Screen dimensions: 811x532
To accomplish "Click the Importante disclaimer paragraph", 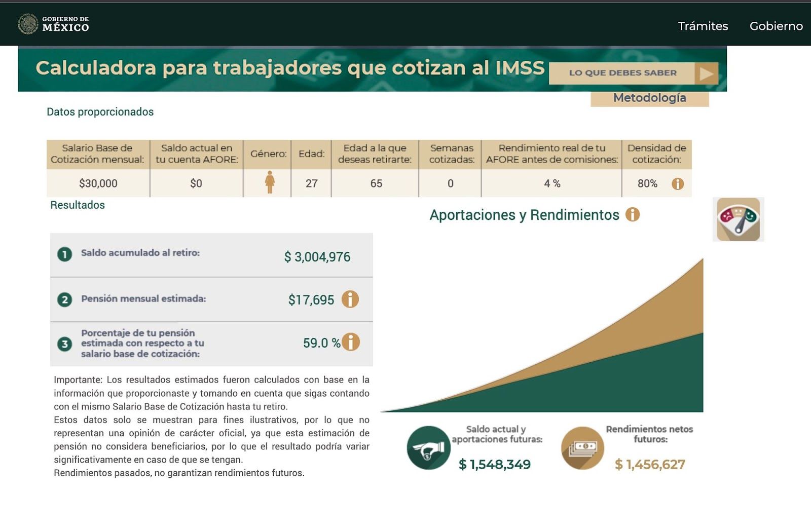I will 211,393.
